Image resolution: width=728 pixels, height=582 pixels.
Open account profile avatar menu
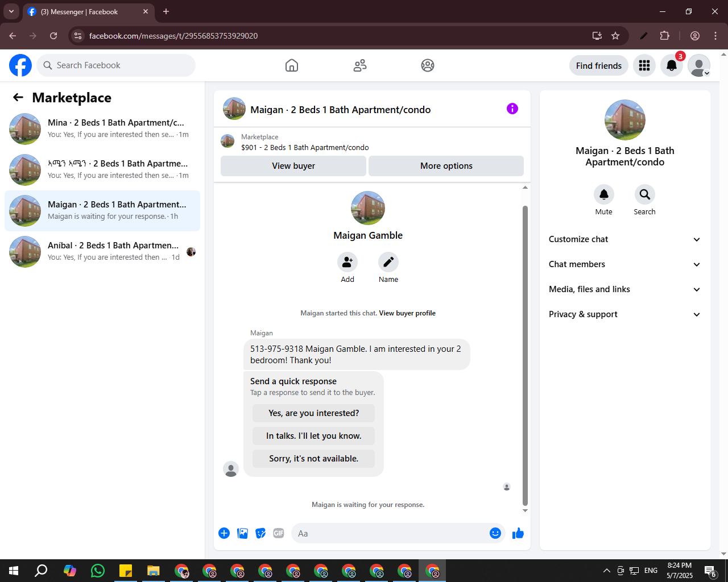coord(699,65)
